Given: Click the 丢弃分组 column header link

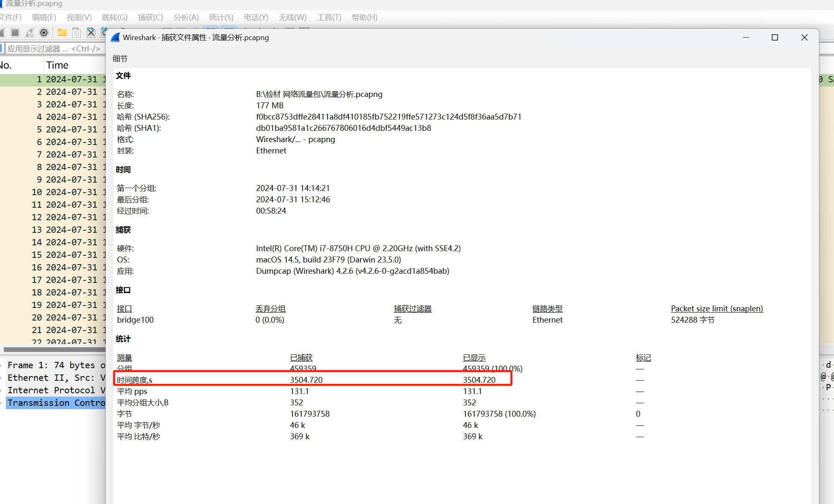Looking at the screenshot, I should coord(270,309).
